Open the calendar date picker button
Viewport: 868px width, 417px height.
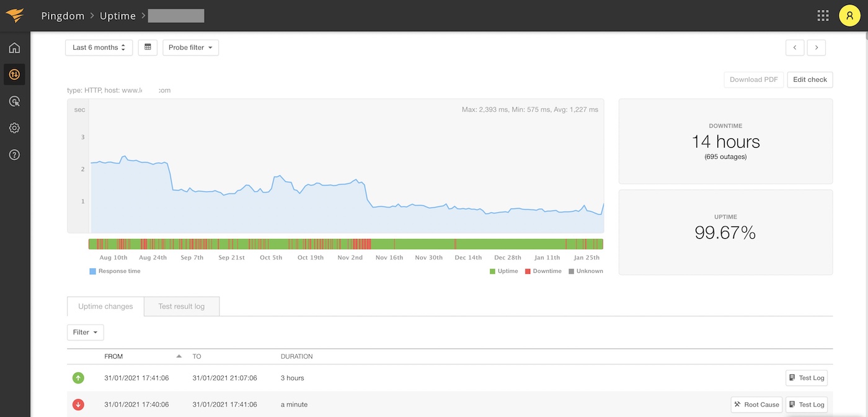148,48
